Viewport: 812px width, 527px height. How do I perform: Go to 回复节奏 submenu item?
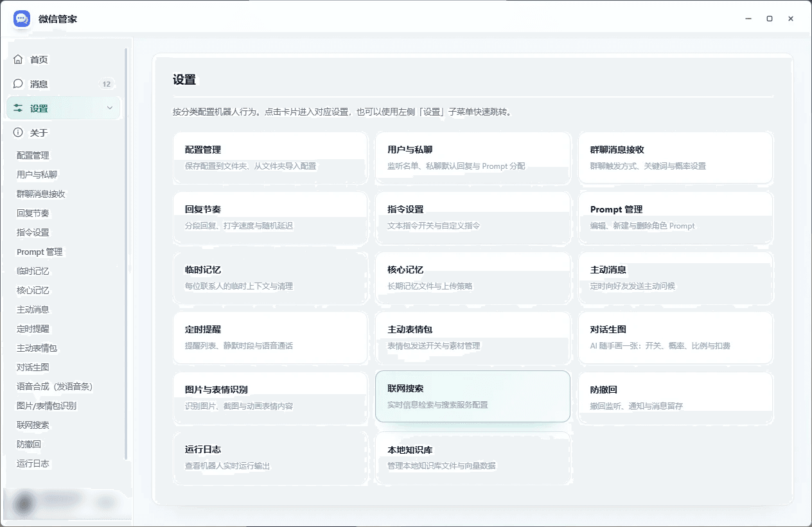coord(33,213)
